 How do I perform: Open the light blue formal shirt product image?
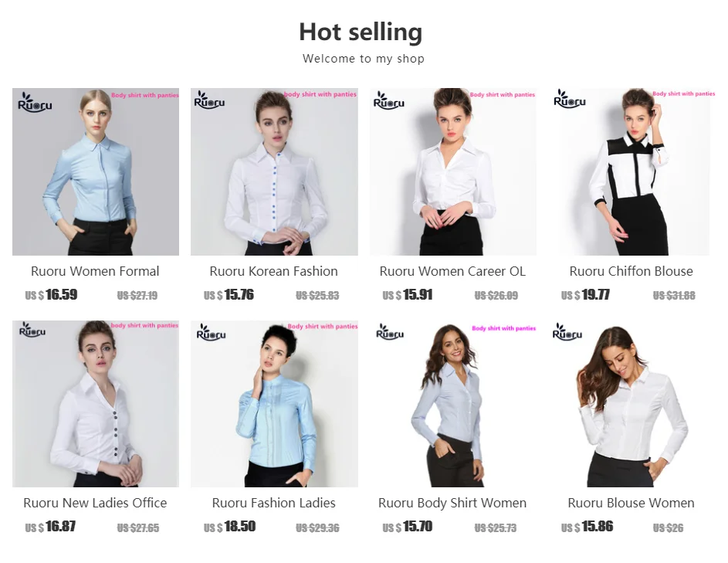96,171
